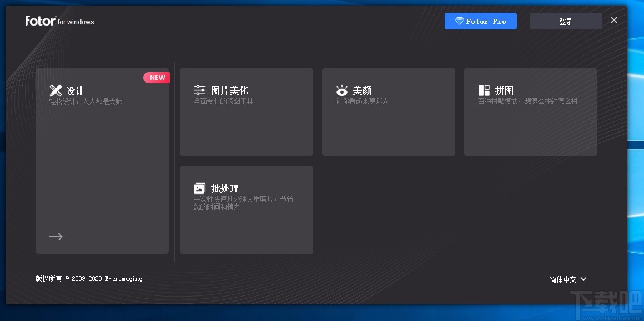Open the 设计 design module card

pyautogui.click(x=102, y=161)
